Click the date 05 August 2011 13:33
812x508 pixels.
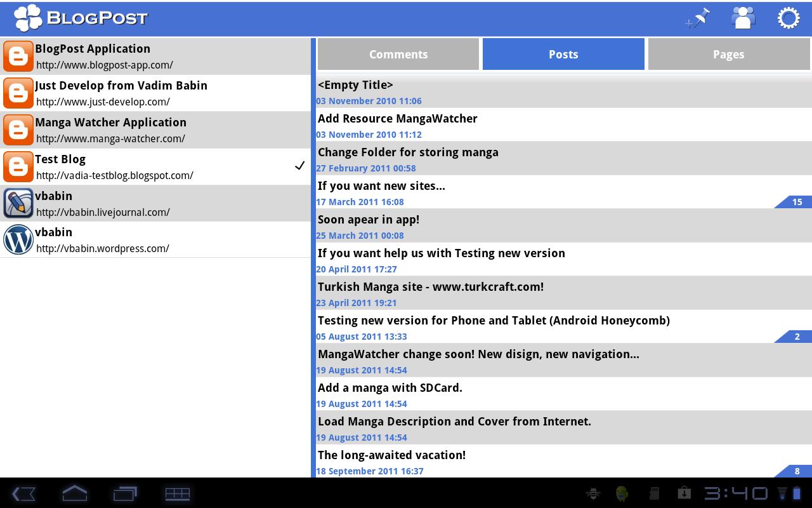362,337
